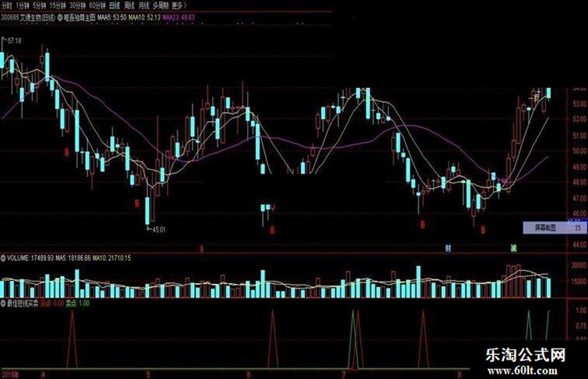Click the 48.00 price axis label
Screen dimensions: 588x379
579,182
